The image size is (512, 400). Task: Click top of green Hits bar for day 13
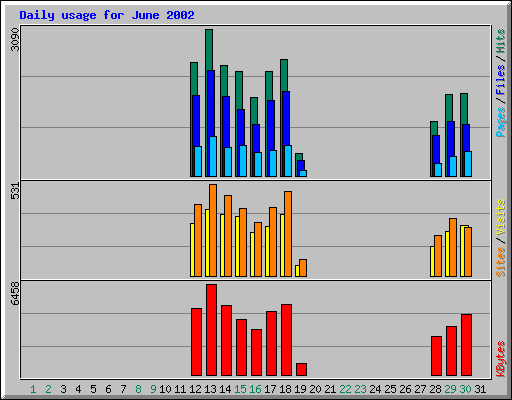(x=209, y=31)
